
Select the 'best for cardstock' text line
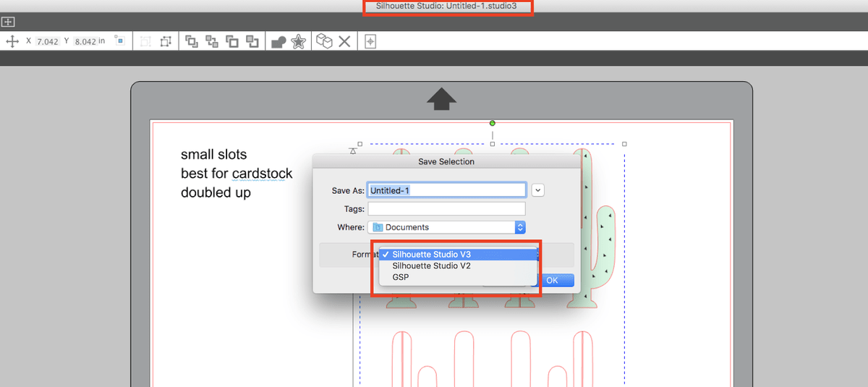[x=237, y=174]
